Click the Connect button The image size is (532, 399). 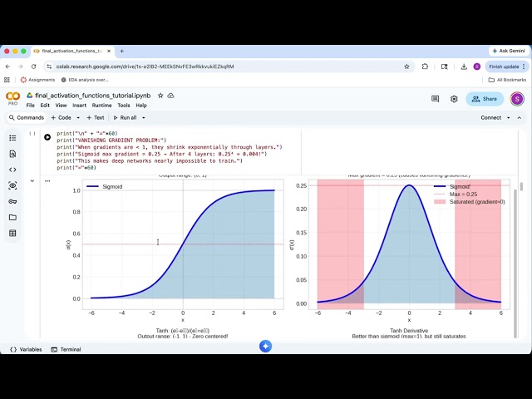(x=490, y=118)
